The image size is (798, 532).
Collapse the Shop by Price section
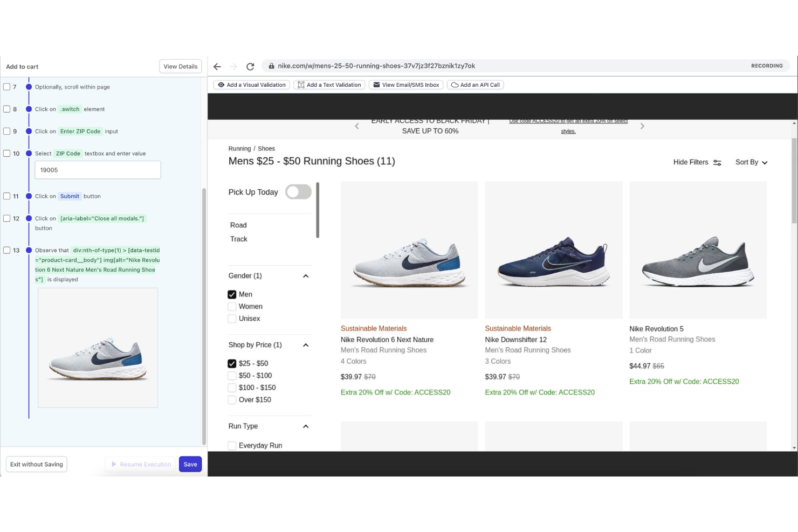coord(306,345)
